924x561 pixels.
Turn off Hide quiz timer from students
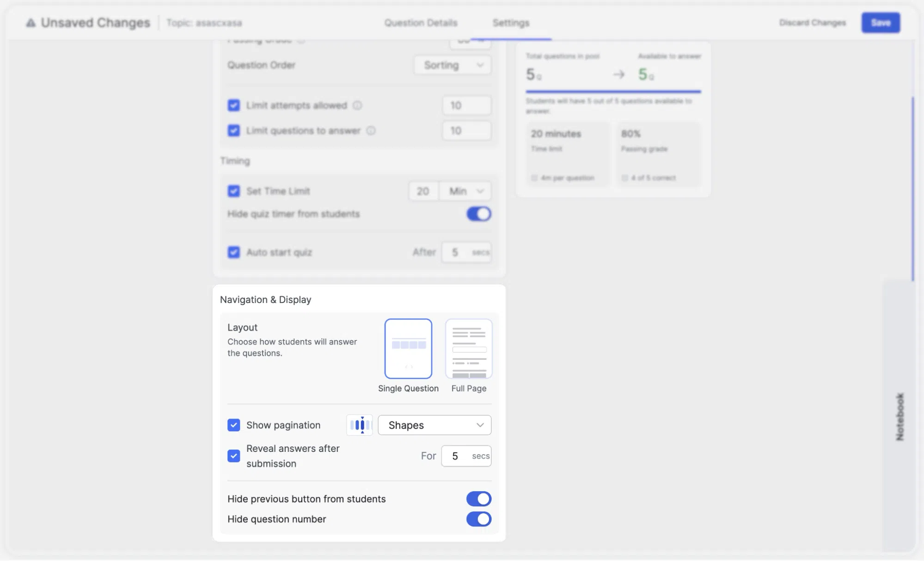(x=479, y=214)
